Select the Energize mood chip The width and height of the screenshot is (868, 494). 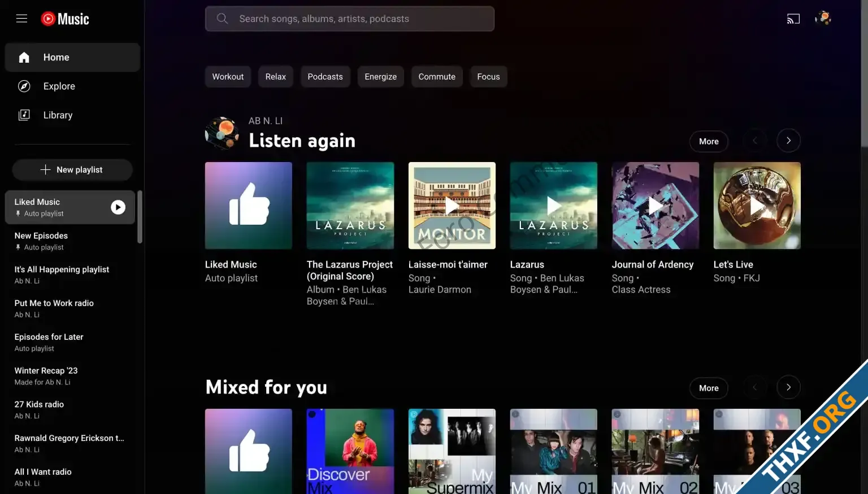pos(380,77)
